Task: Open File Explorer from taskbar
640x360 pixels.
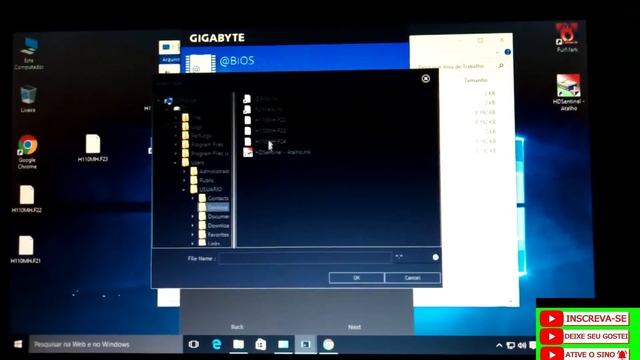Action: [239, 344]
